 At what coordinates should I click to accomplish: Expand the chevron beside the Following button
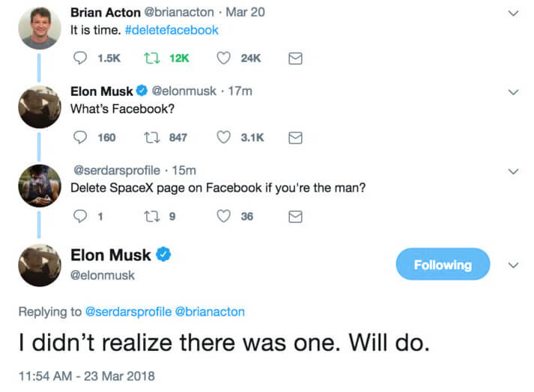coord(513,265)
